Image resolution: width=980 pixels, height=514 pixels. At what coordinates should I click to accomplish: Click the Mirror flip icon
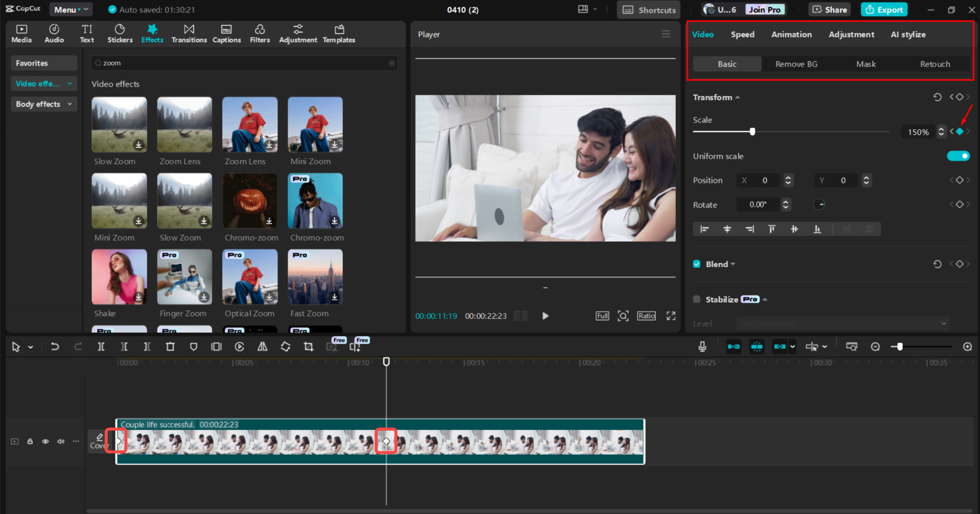262,346
